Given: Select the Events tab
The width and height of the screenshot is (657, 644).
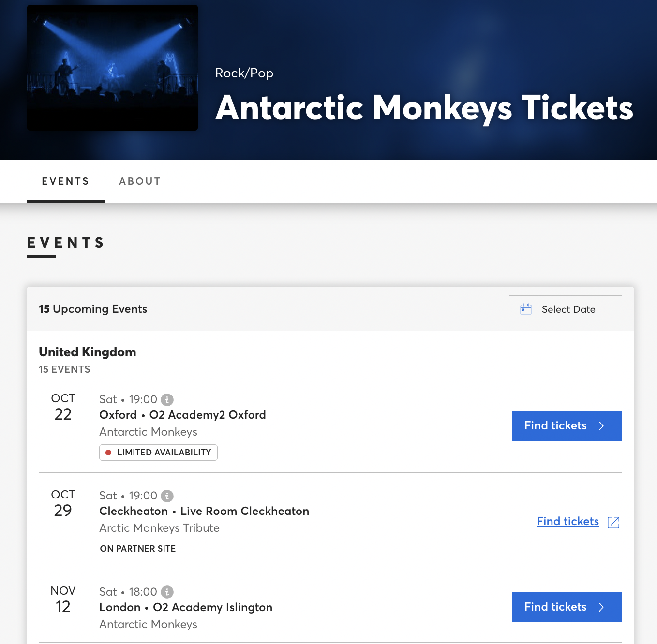Looking at the screenshot, I should [x=66, y=181].
